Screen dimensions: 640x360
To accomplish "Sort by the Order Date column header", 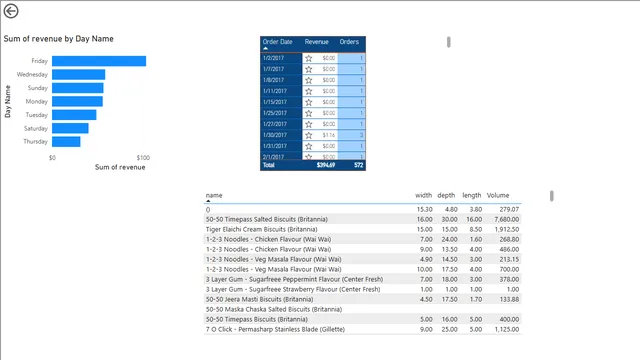I will point(278,42).
